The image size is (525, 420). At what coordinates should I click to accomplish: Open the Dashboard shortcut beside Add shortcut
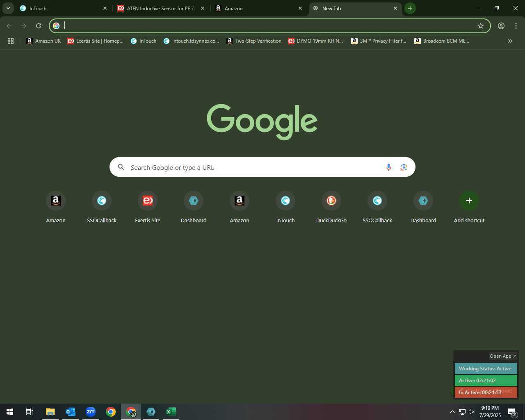(423, 208)
